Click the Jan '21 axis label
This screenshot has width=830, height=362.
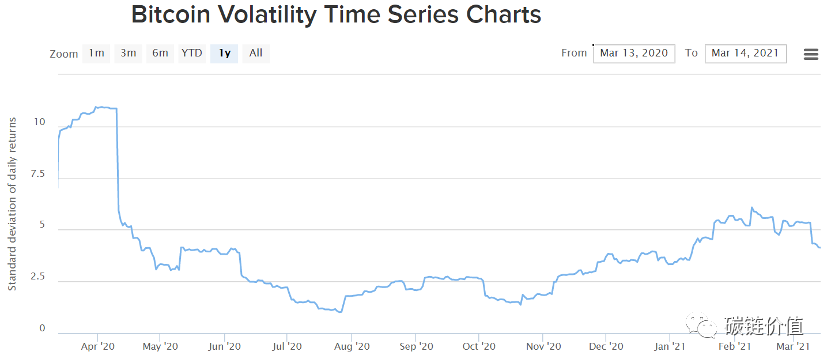[670, 347]
